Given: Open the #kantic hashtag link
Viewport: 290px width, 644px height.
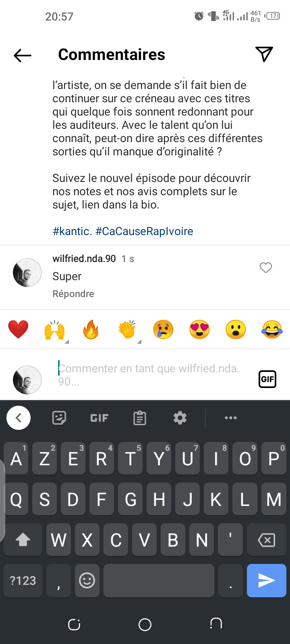Looking at the screenshot, I should 72,231.
